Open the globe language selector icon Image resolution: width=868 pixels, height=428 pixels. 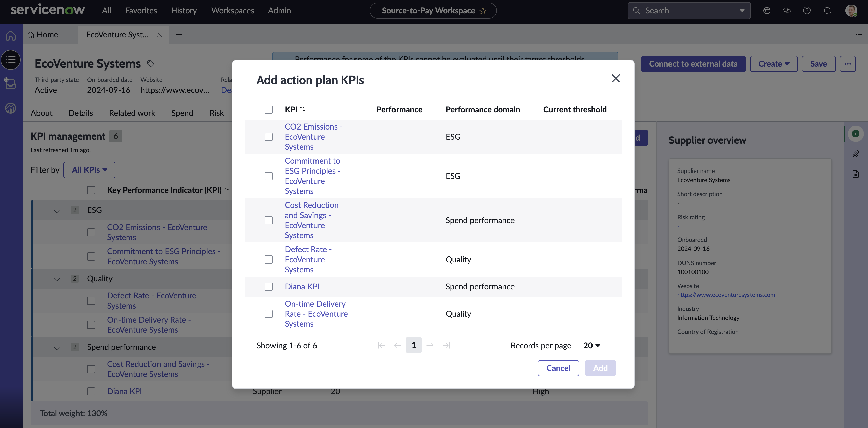pyautogui.click(x=767, y=11)
